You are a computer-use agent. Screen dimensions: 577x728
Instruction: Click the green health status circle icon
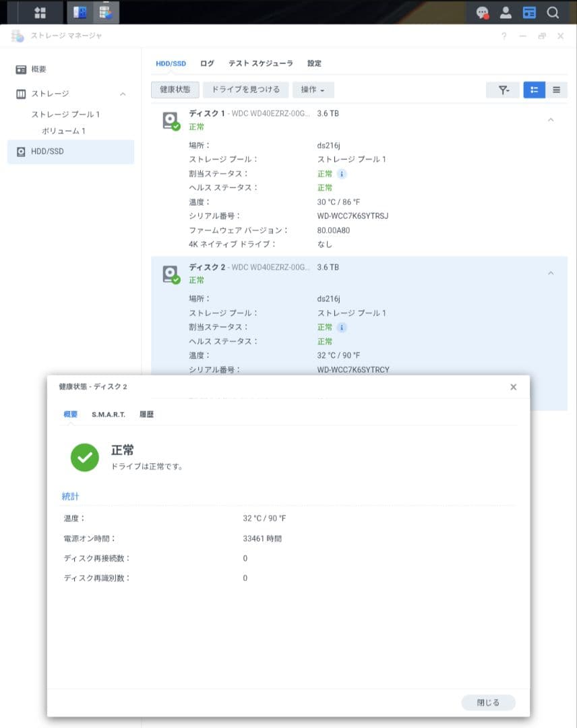point(84,457)
